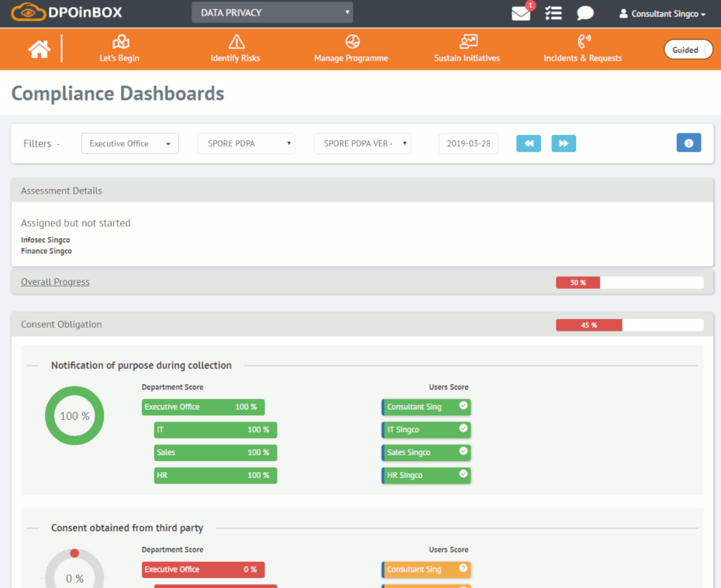Open the mail inbox envelope icon
Screen dimensions: 721x588
pyautogui.click(x=521, y=13)
